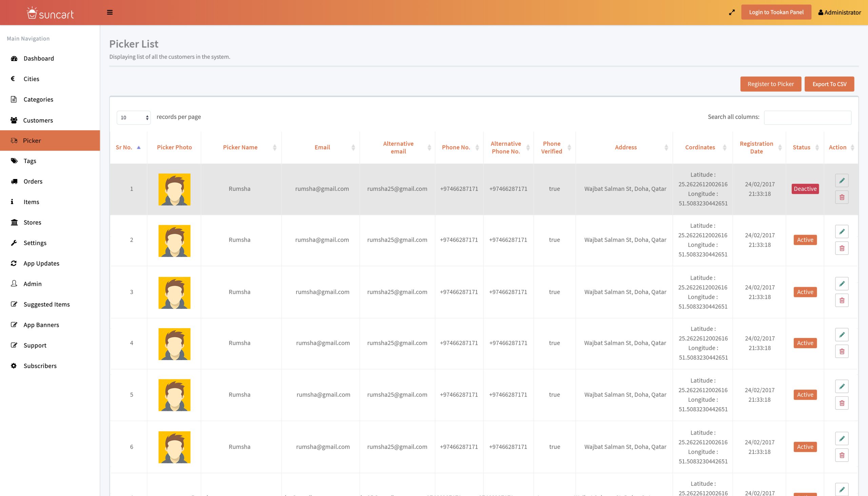Focus the Search all columns field
The image size is (868, 496).
tap(807, 118)
